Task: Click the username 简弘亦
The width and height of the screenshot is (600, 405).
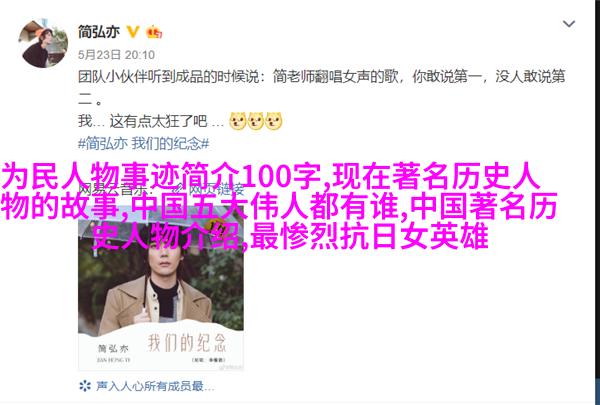Action: 99,32
